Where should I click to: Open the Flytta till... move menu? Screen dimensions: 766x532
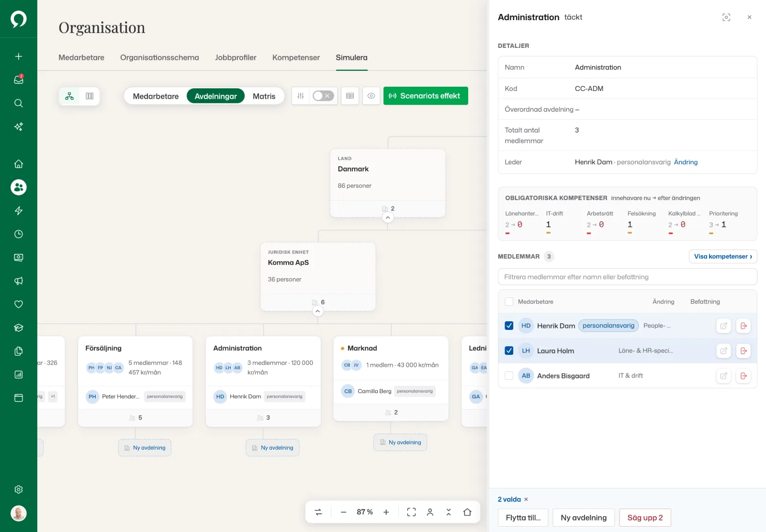tap(523, 518)
